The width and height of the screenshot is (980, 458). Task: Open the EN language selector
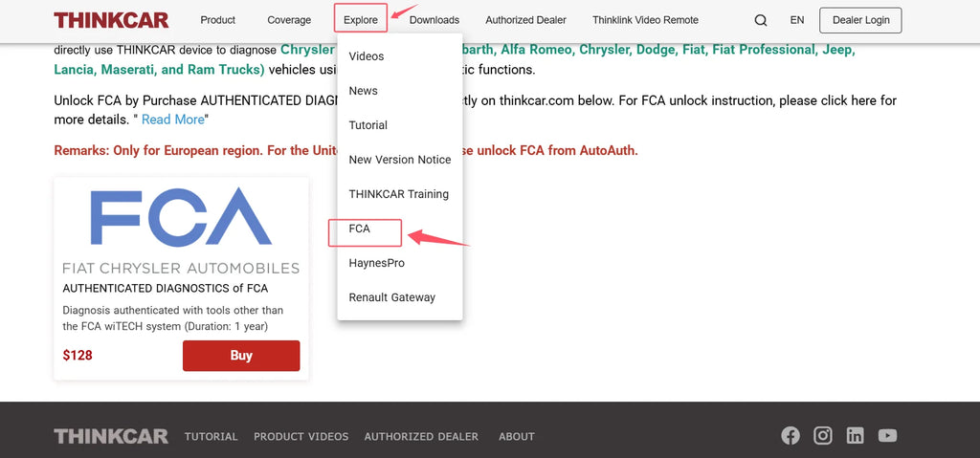(x=796, y=20)
